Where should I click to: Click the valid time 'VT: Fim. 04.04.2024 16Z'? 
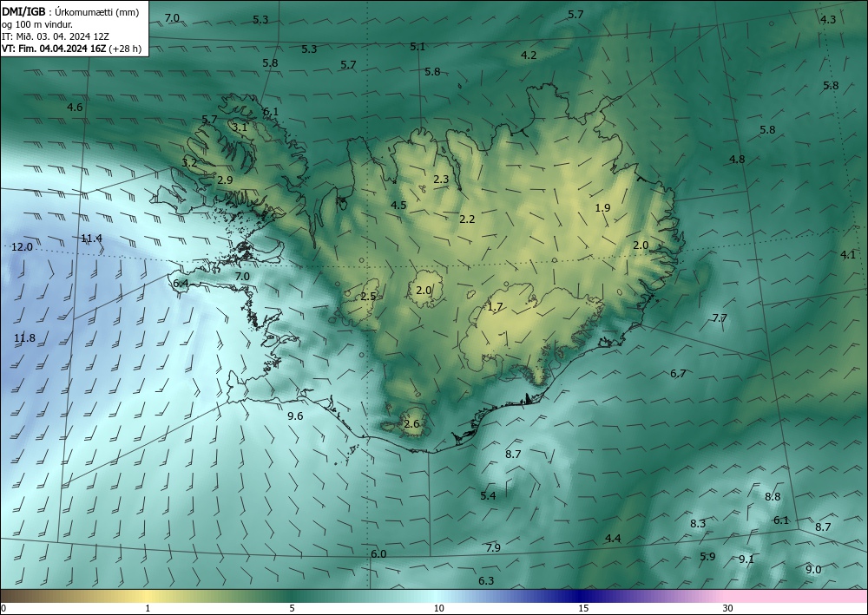pos(54,49)
